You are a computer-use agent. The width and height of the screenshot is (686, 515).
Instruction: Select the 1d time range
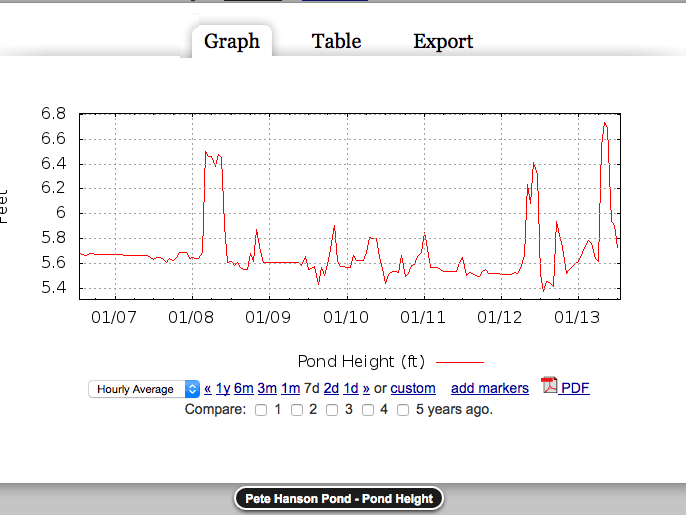pos(351,389)
